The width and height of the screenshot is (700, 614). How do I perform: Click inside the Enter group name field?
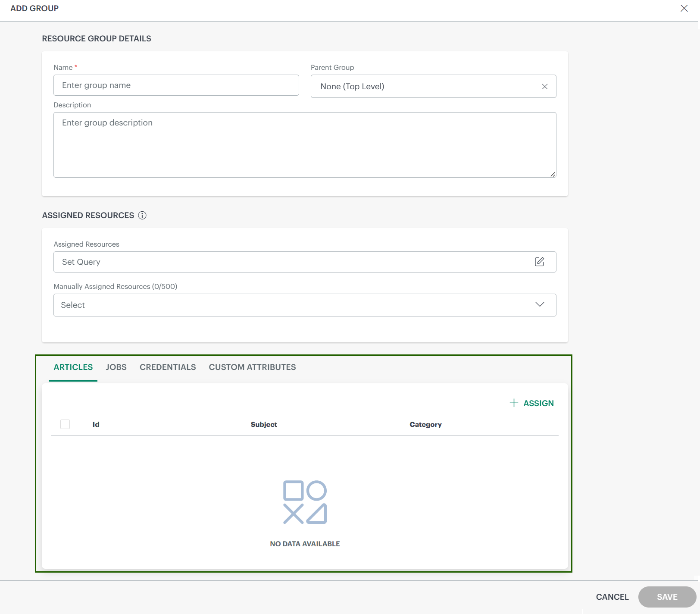176,85
